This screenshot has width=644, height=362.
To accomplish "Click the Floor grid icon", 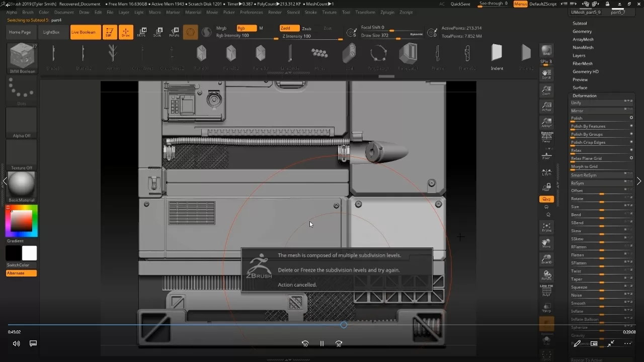I will pyautogui.click(x=546, y=155).
